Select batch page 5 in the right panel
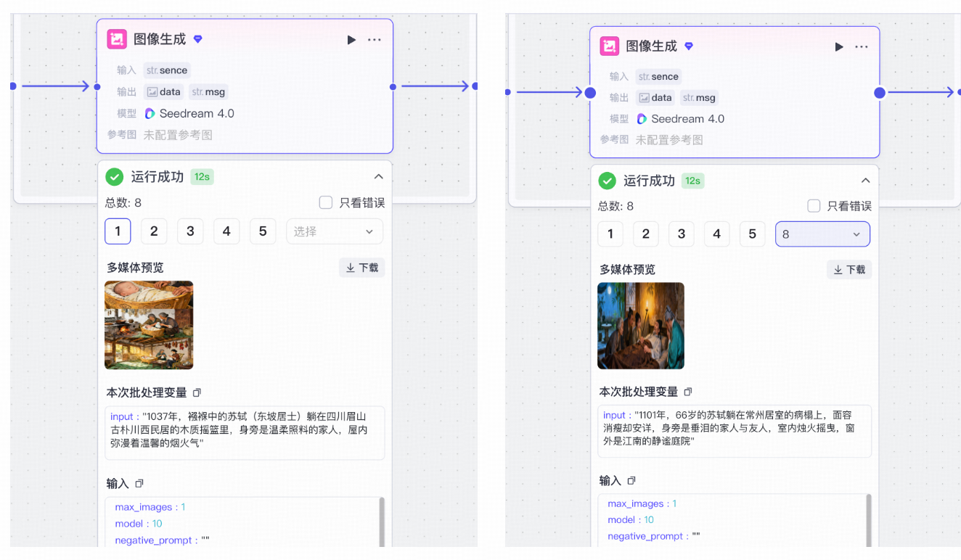Image resolution: width=961 pixels, height=560 pixels. [x=752, y=234]
